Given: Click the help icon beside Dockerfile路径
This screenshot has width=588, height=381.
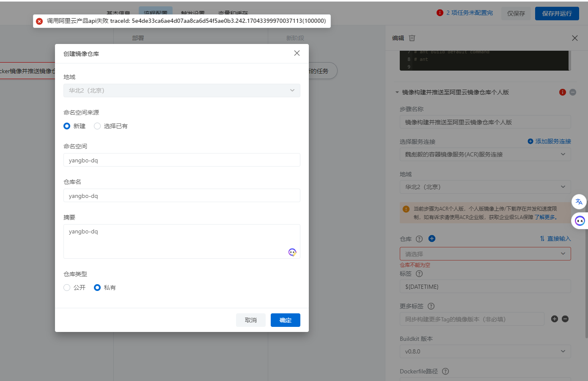Looking at the screenshot, I should 445,371.
